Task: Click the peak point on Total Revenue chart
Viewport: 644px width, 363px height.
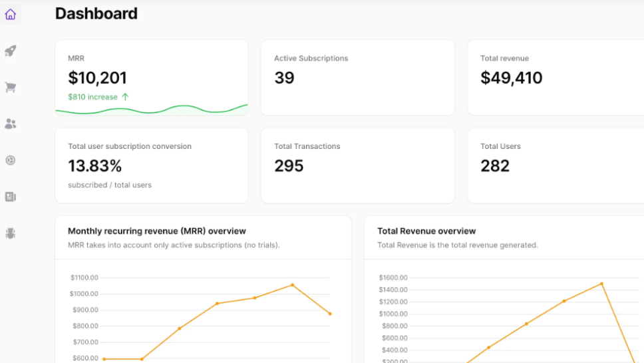Action: coord(601,284)
